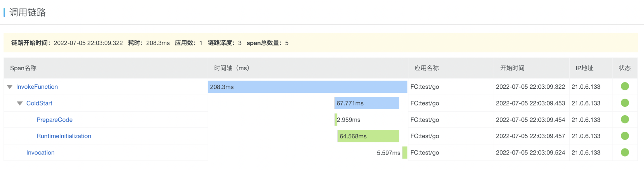Click the green status dot for ColdStart
This screenshot has width=644, height=176.
coord(625,103)
